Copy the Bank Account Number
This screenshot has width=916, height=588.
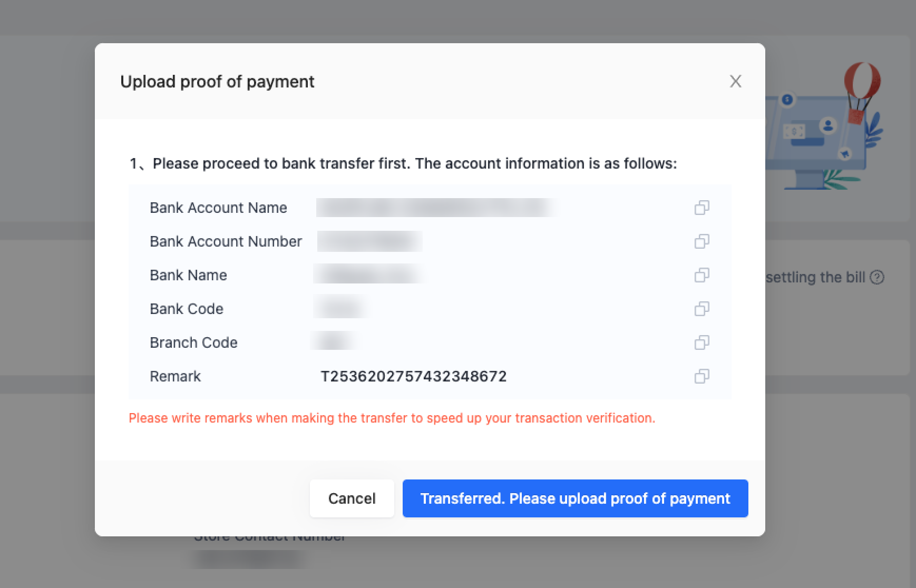(701, 241)
